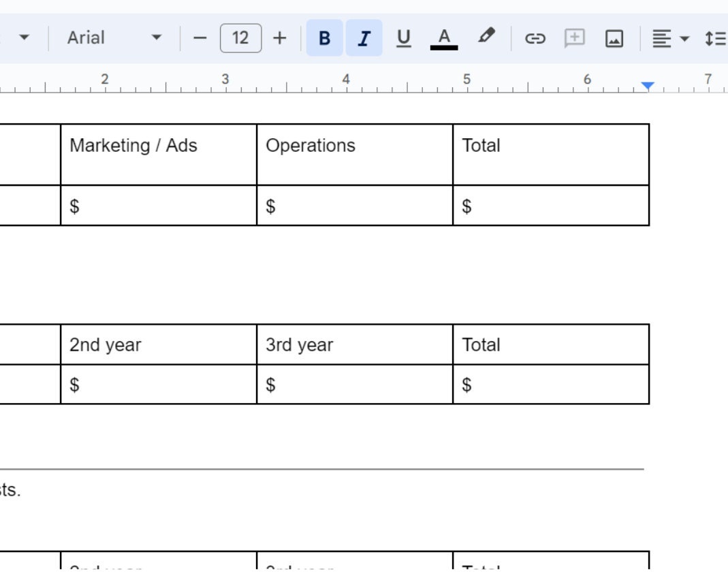
Task: Add a comment from the toolbar
Action: pos(575,38)
